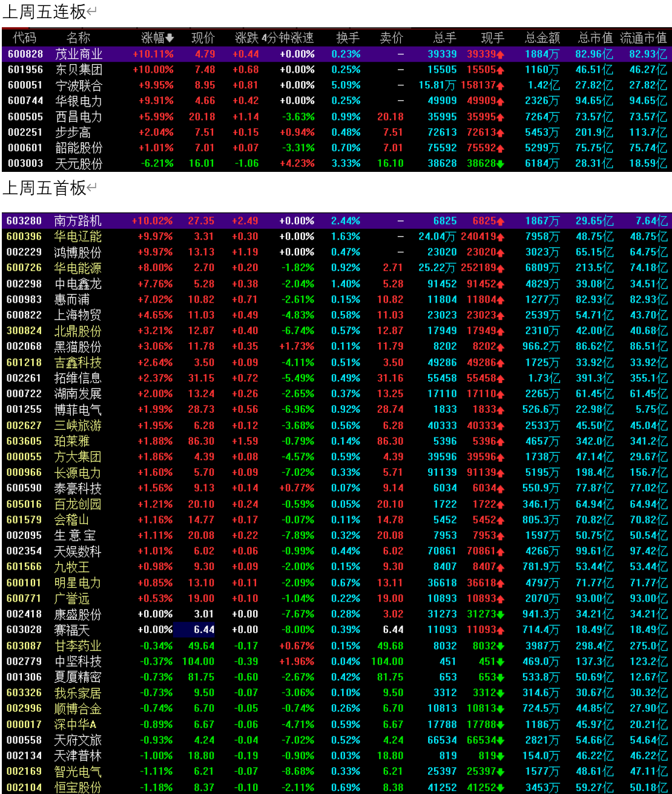Screen dimensions: 672x794
Task: Select stock name 天娱数科
Action: click(x=78, y=551)
